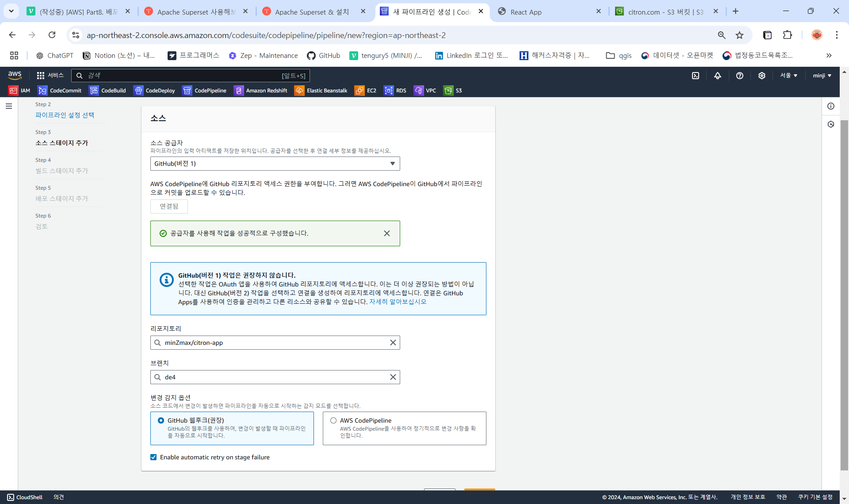Open the CloudShell icon in top bar
Image resolution: width=849 pixels, height=504 pixels.
pyautogui.click(x=696, y=76)
